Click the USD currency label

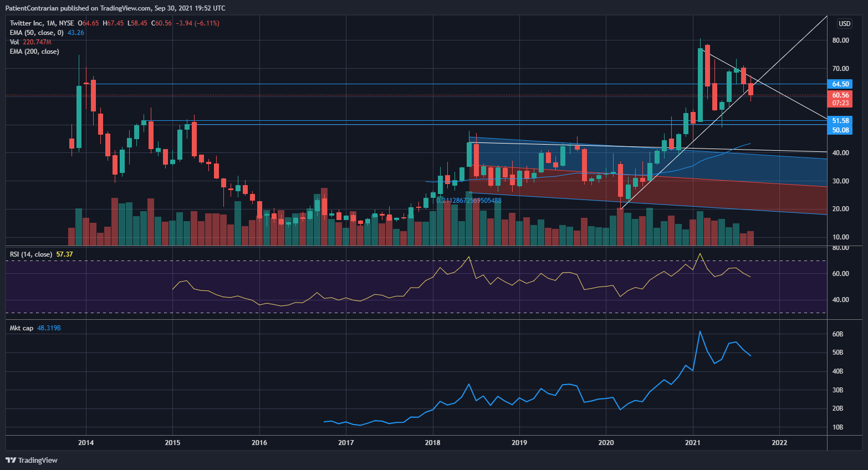coord(844,24)
